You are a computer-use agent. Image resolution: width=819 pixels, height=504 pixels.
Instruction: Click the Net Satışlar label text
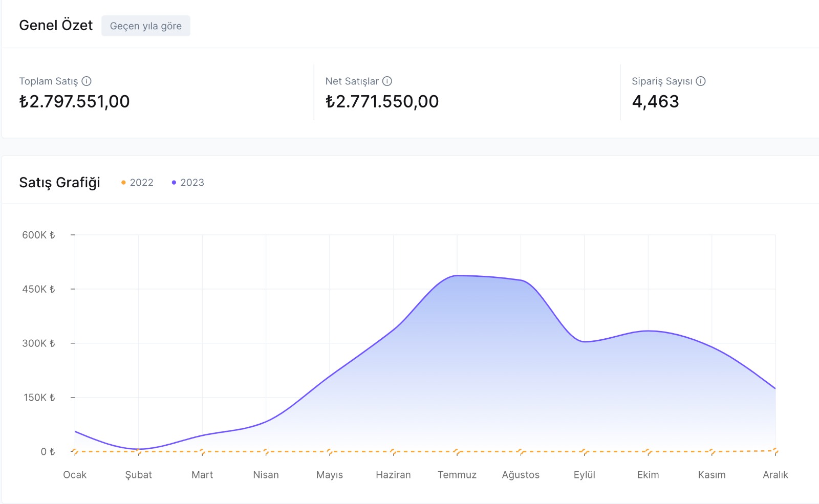(352, 81)
